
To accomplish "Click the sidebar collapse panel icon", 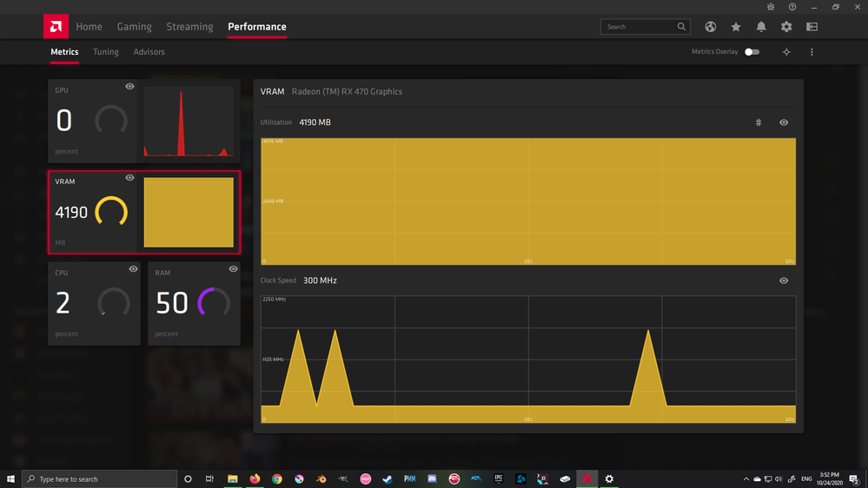I will coord(812,27).
